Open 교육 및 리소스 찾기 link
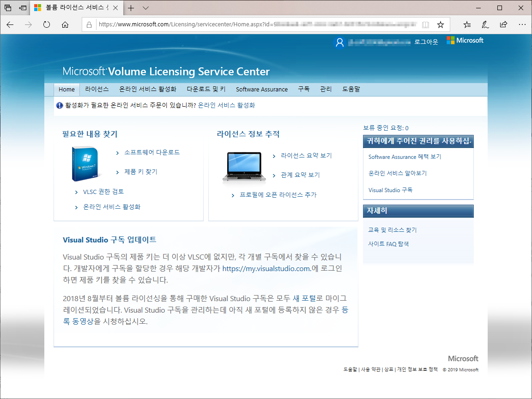Image resolution: width=532 pixels, height=399 pixels. 393,230
